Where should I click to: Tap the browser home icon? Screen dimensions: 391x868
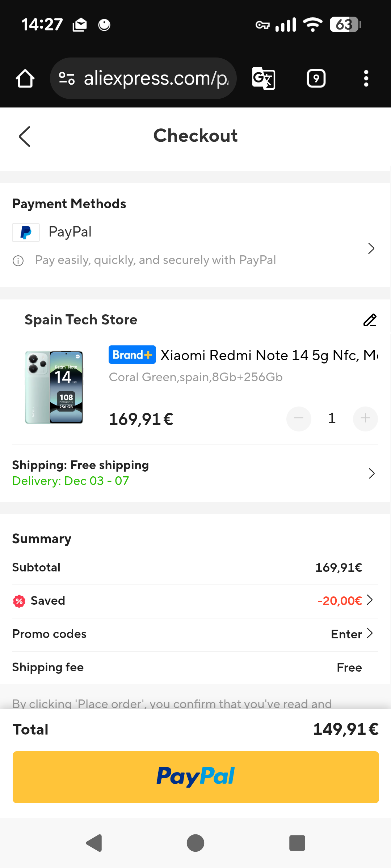pyautogui.click(x=25, y=78)
